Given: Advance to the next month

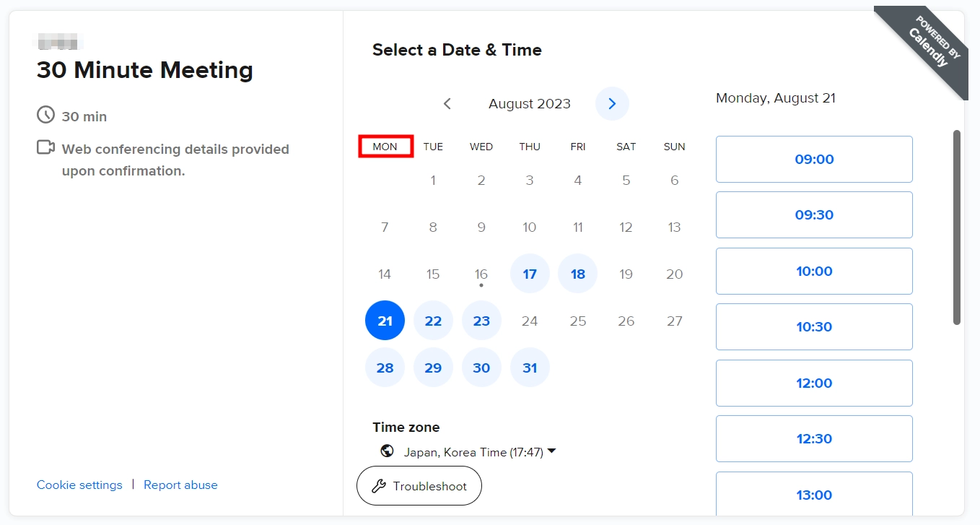Looking at the screenshot, I should tap(612, 104).
